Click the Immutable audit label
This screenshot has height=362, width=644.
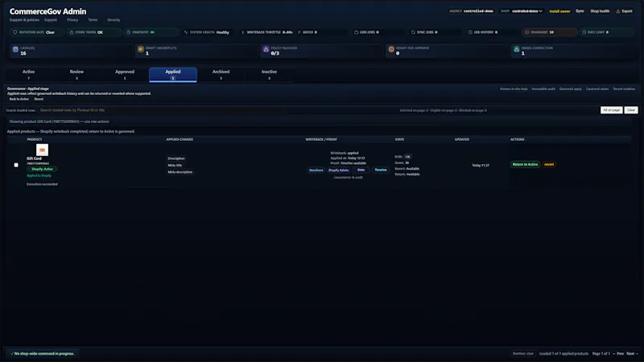(543, 88)
